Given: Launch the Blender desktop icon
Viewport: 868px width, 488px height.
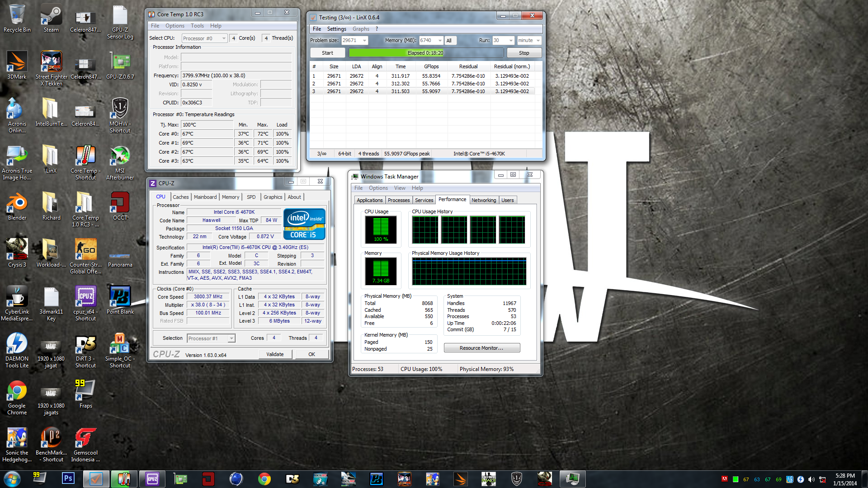Looking at the screenshot, I should click(17, 206).
